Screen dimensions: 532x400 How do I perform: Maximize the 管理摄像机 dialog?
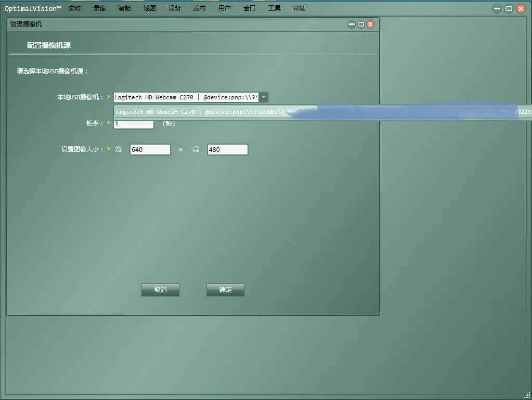point(361,24)
